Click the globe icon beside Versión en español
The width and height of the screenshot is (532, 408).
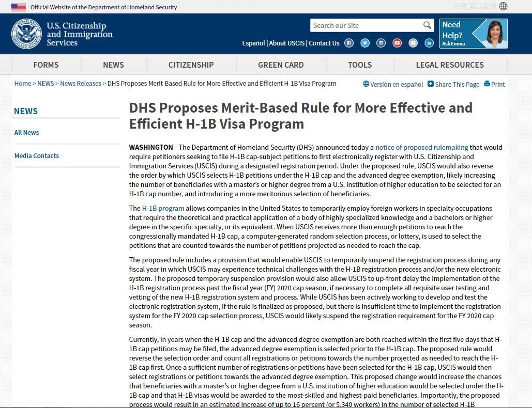pos(366,84)
